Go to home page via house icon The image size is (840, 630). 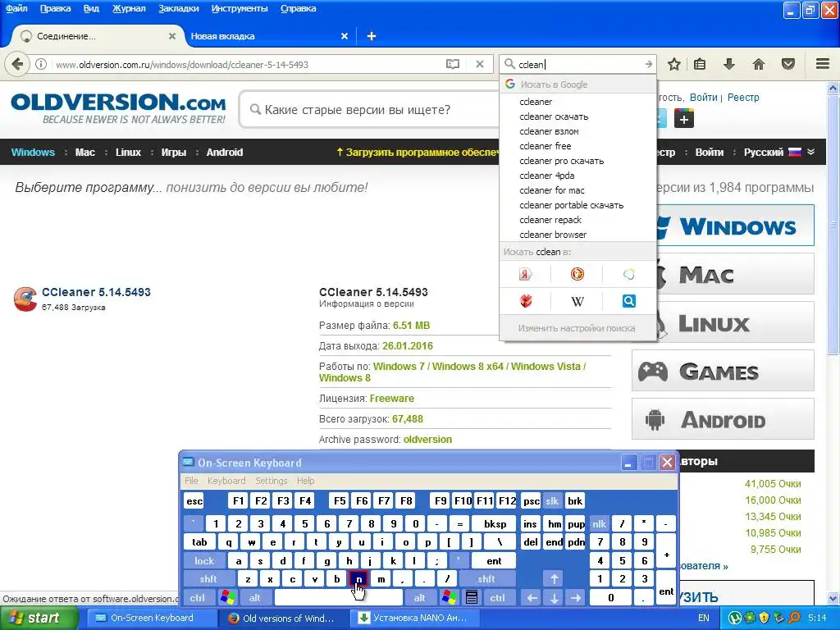759,64
